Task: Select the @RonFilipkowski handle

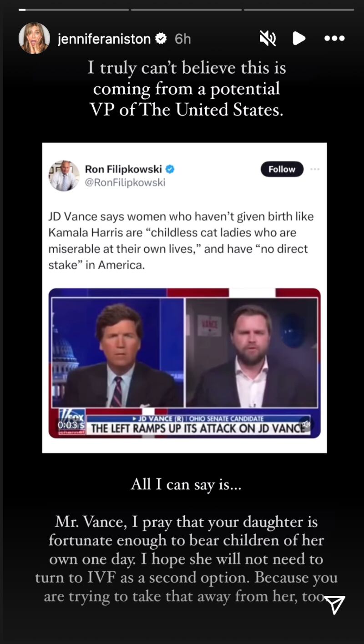Action: pos(125,182)
